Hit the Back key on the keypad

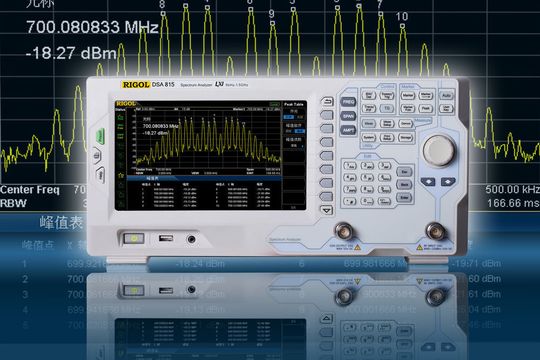click(x=404, y=185)
